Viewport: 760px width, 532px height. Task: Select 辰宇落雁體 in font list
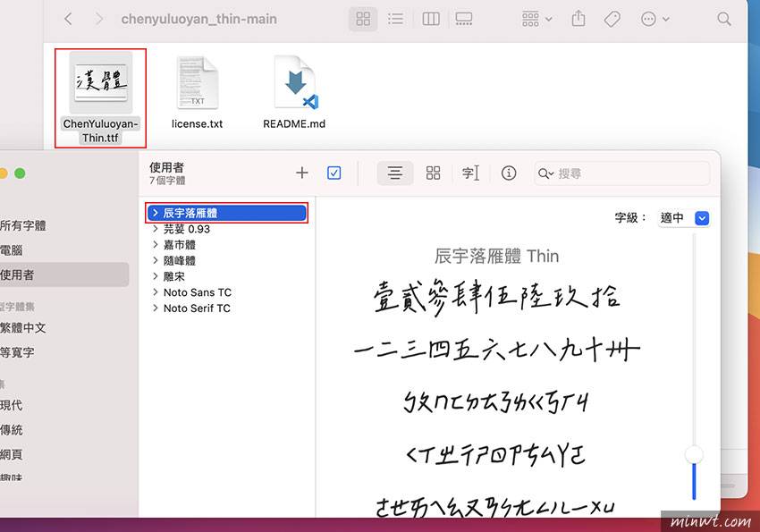click(x=227, y=213)
